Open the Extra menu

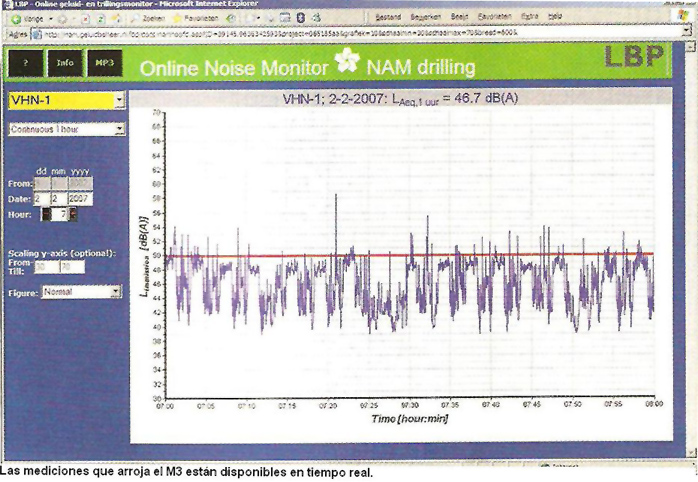click(529, 16)
